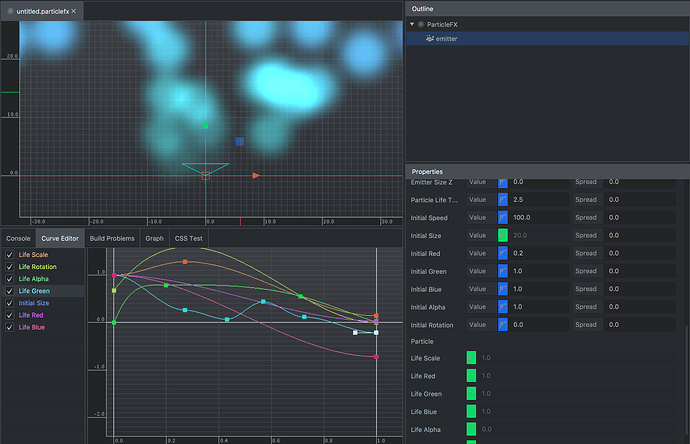The width and height of the screenshot is (690, 444).
Task: Click the blue curve button for Initial Alpha
Action: (x=503, y=307)
